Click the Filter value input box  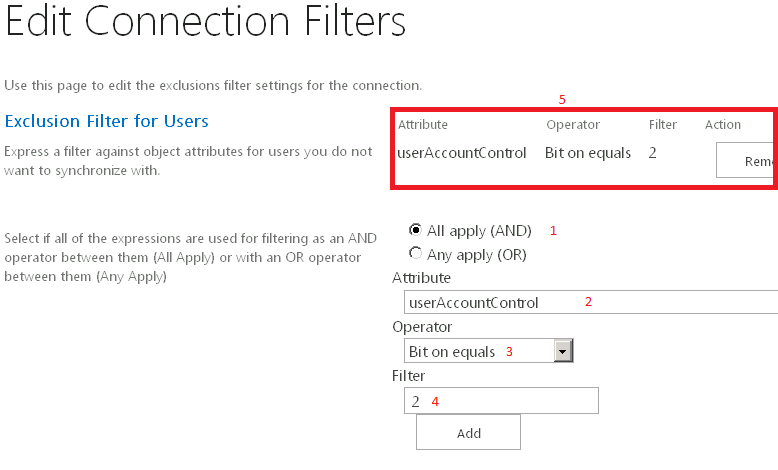pos(501,401)
